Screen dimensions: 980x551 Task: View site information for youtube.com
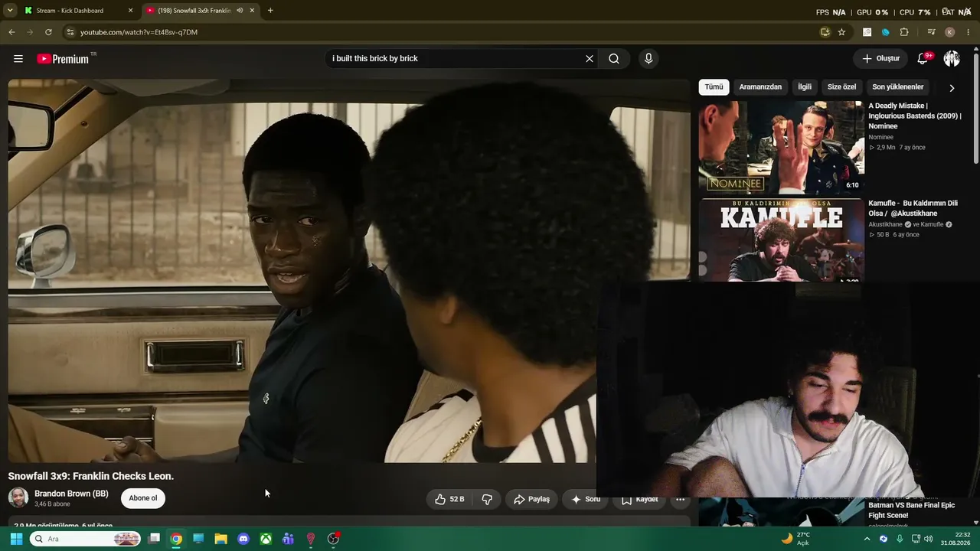pos(70,32)
